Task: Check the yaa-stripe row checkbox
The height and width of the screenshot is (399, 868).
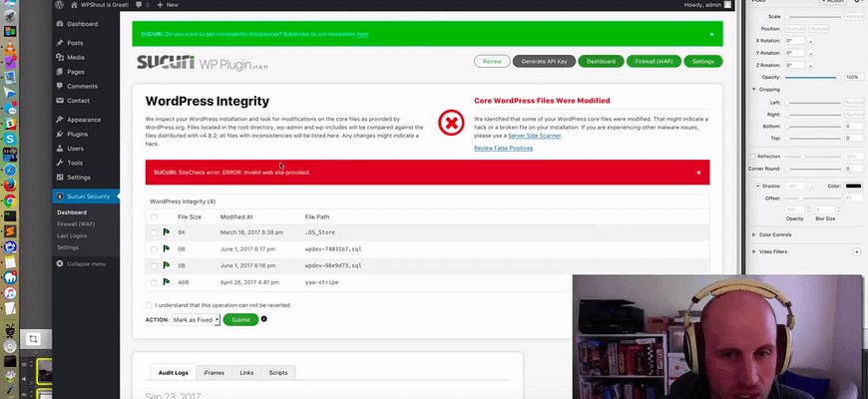Action: (x=154, y=282)
